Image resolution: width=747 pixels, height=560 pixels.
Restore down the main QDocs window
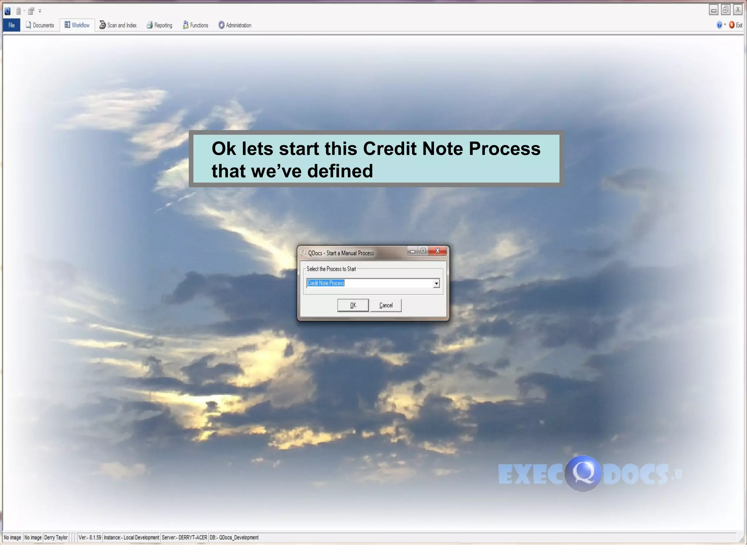point(726,10)
